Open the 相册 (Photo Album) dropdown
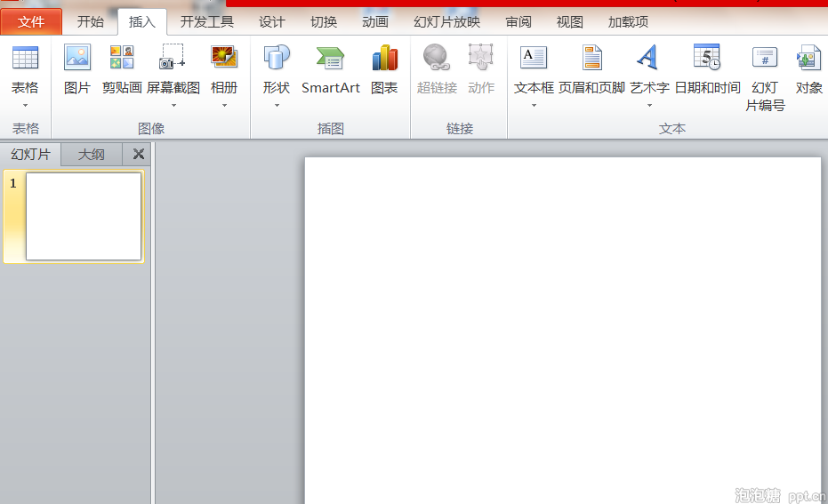 tap(224, 105)
